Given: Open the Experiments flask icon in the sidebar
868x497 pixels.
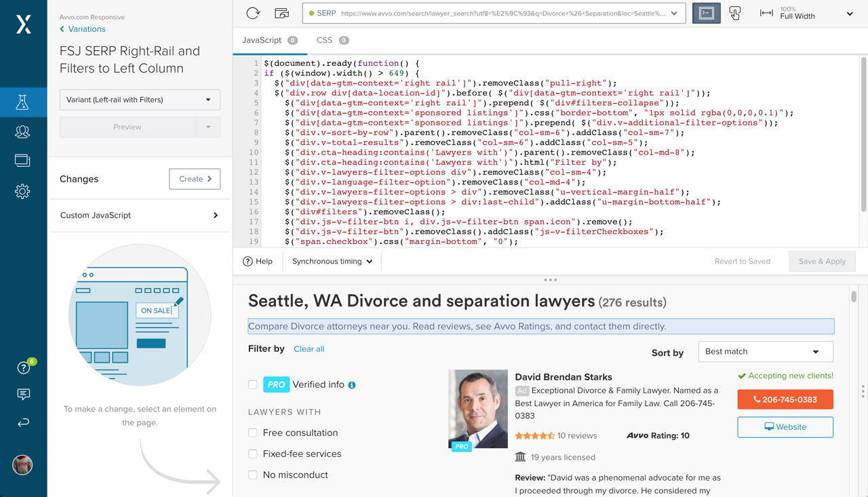Looking at the screenshot, I should tap(22, 102).
